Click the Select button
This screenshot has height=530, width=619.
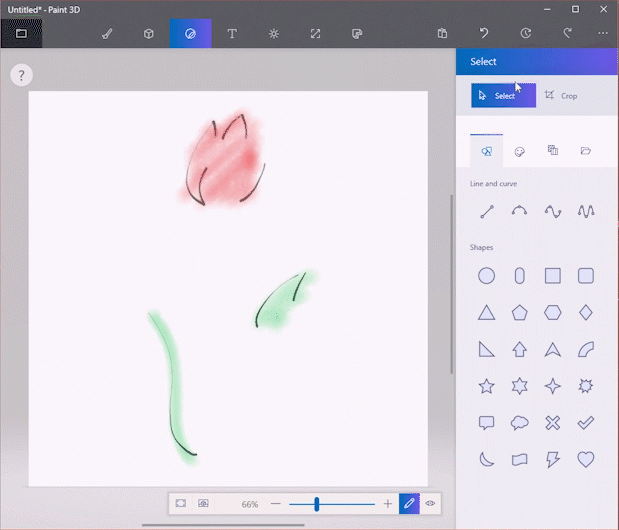pyautogui.click(x=503, y=96)
